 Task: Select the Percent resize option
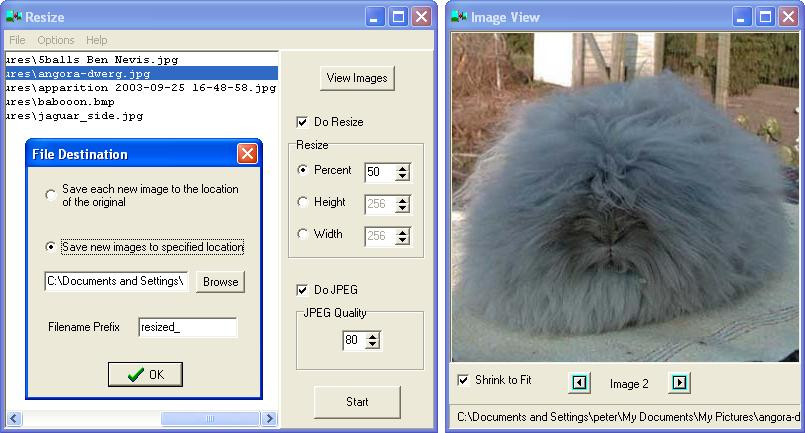coord(302,170)
